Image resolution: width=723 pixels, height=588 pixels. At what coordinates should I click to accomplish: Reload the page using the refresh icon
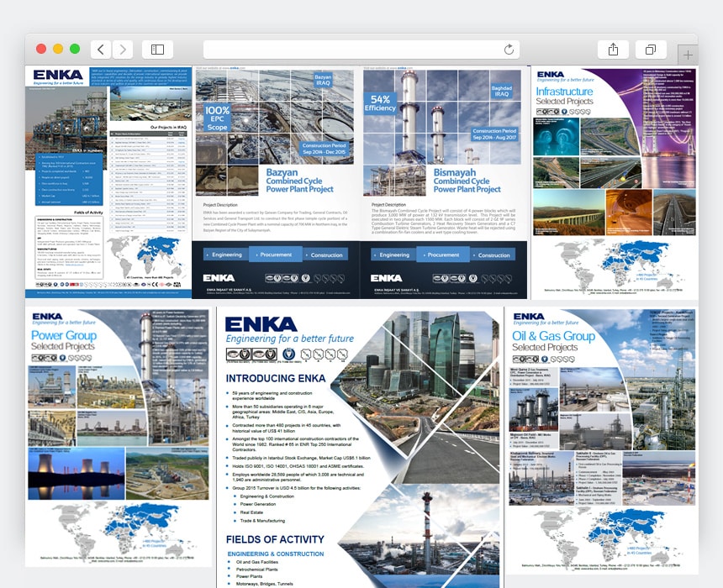pos(509,50)
